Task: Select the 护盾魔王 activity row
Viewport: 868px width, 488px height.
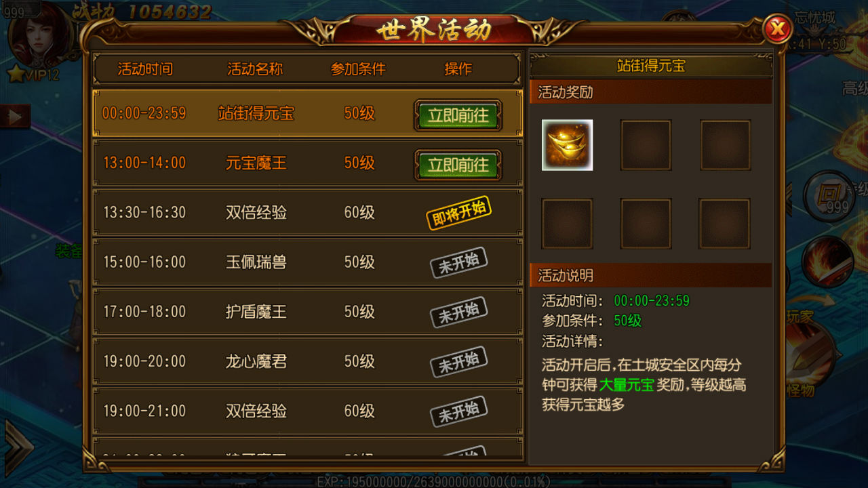Action: click(307, 312)
